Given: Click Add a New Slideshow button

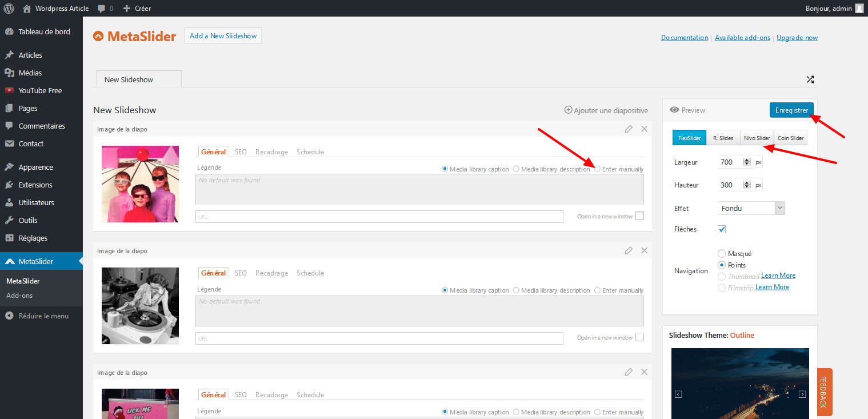Looking at the screenshot, I should 223,35.
